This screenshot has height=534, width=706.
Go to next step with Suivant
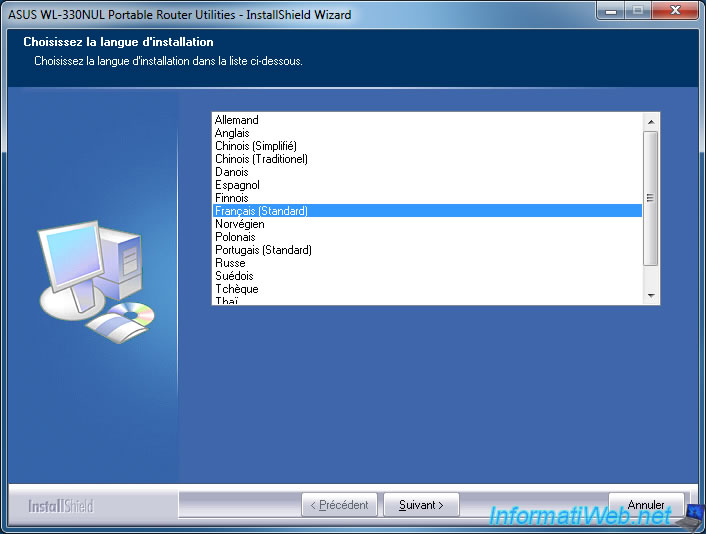click(421, 505)
